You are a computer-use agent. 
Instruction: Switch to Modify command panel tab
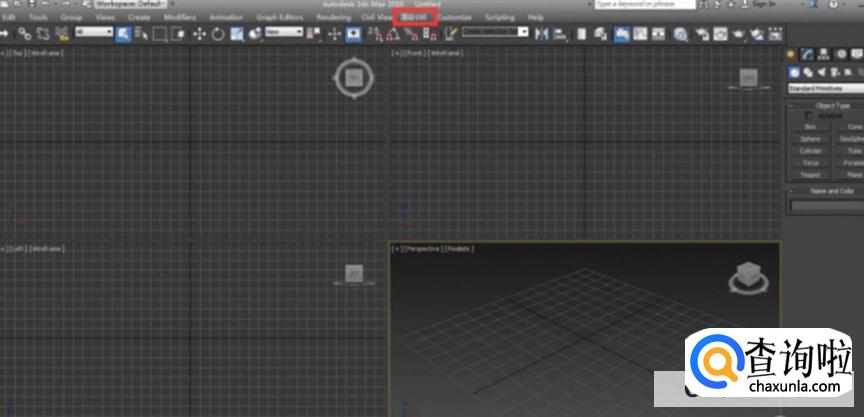click(807, 53)
